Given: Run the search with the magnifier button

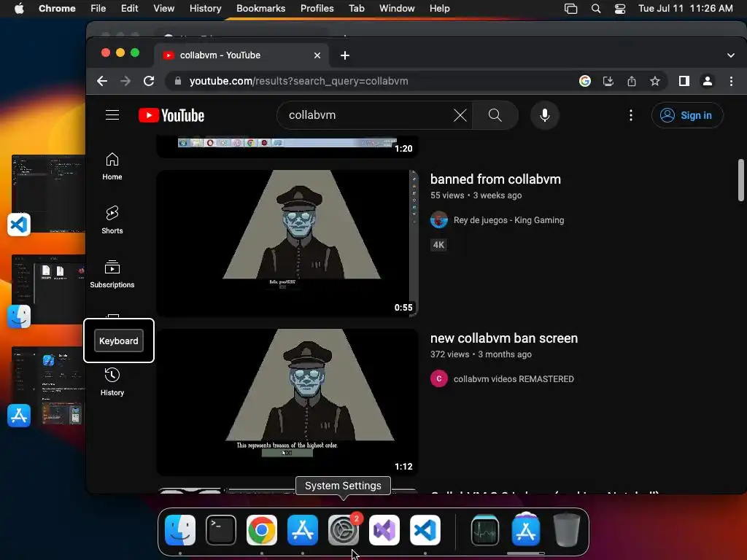Looking at the screenshot, I should pyautogui.click(x=495, y=115).
